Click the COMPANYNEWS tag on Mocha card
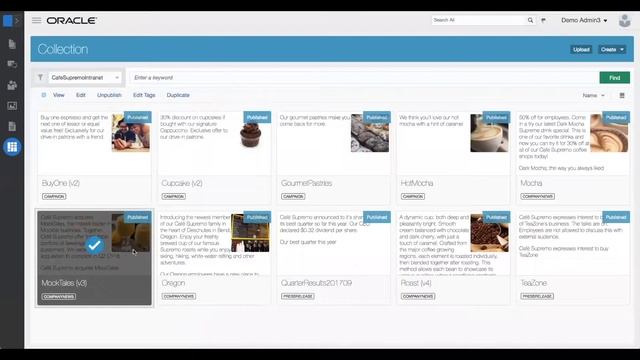 click(x=537, y=196)
